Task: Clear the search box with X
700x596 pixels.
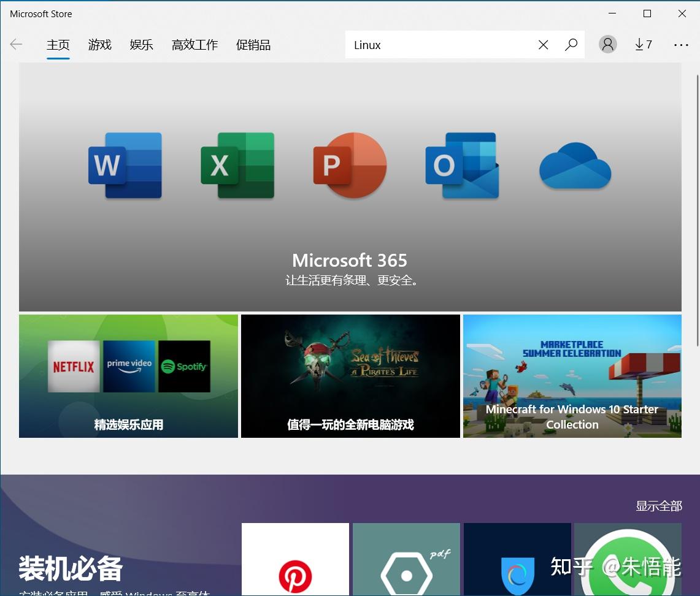Action: point(544,45)
